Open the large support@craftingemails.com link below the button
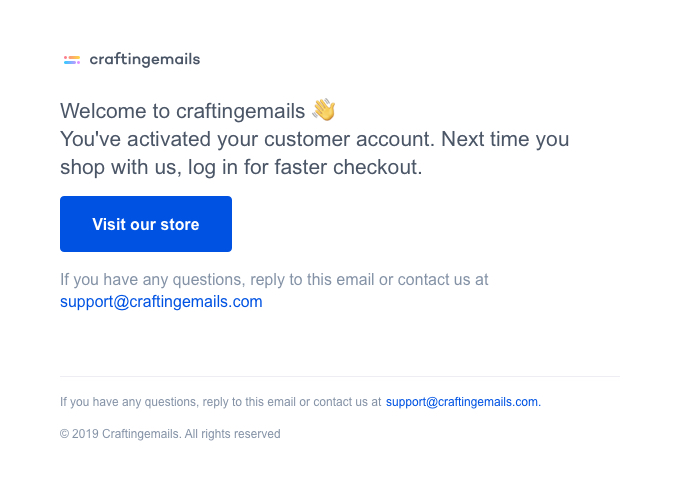Screen dimensions: 680x497 point(161,301)
